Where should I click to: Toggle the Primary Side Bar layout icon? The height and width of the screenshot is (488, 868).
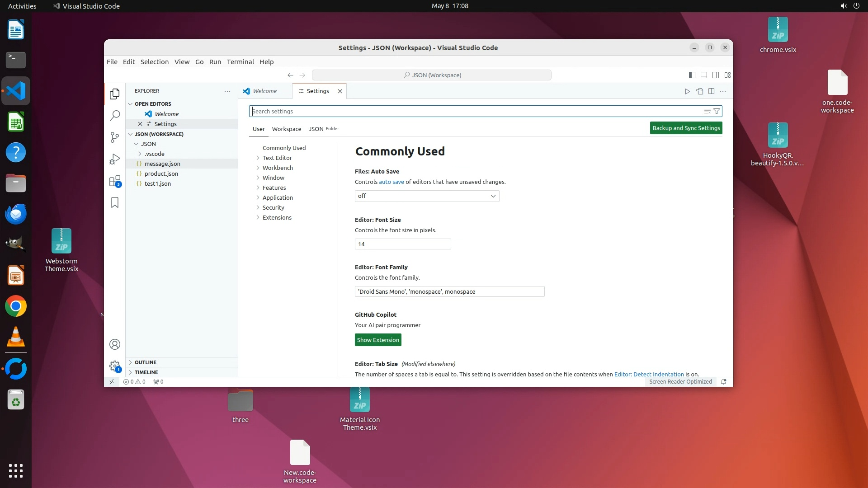coord(692,75)
